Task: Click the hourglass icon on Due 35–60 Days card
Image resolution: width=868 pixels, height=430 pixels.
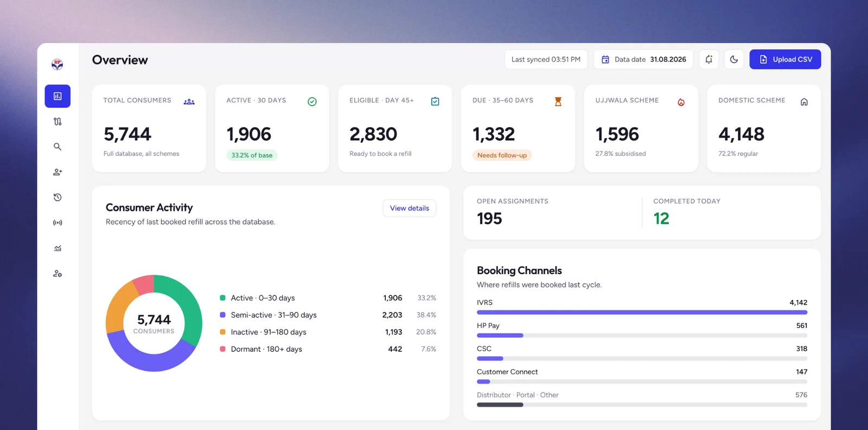Action: click(x=558, y=102)
